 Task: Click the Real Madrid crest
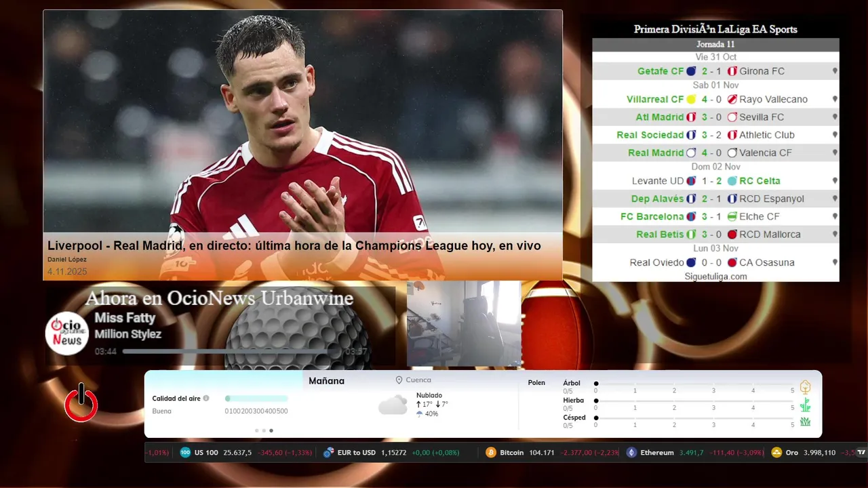tap(691, 153)
